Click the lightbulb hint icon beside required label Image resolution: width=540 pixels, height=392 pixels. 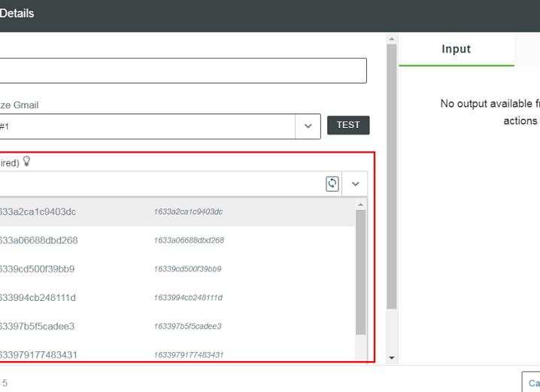pyautogui.click(x=28, y=162)
